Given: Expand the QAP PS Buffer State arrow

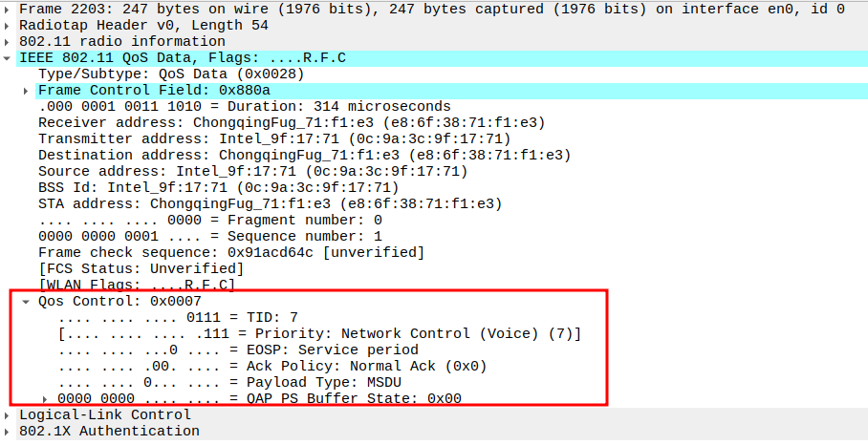Looking at the screenshot, I should tap(46, 398).
